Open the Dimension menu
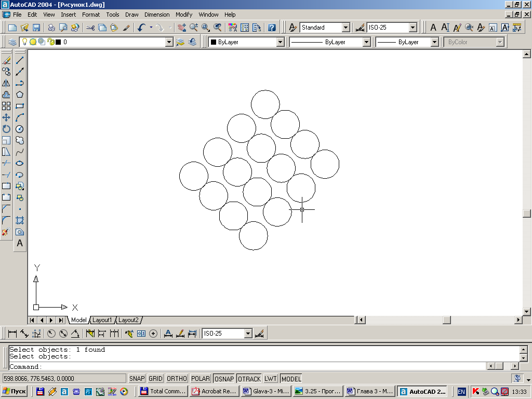 pos(157,15)
